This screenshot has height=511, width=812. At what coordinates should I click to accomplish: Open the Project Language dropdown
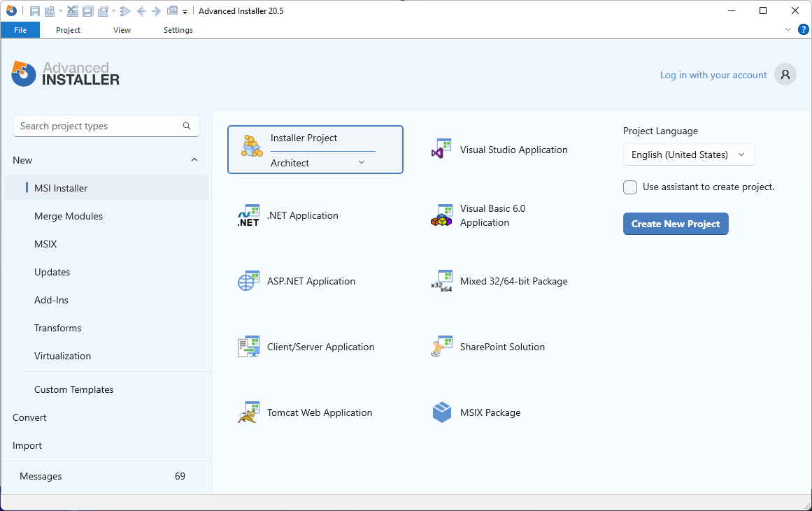tap(689, 154)
